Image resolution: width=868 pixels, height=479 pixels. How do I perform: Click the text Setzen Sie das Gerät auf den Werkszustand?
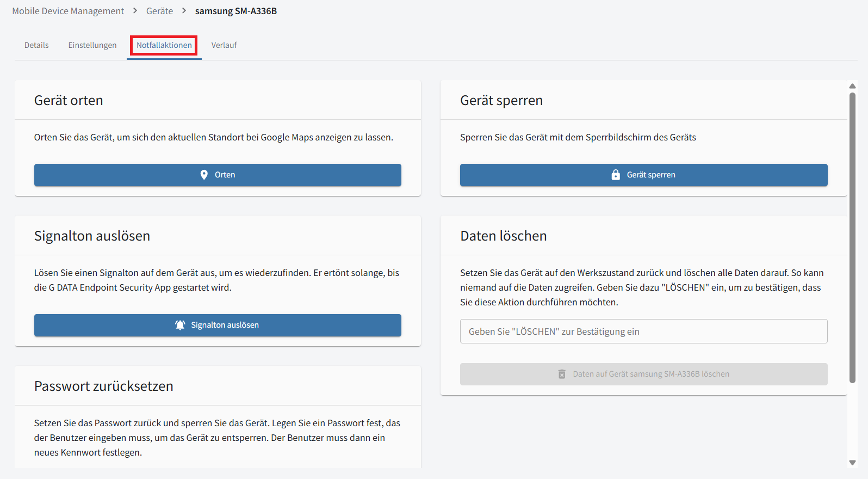642,287
